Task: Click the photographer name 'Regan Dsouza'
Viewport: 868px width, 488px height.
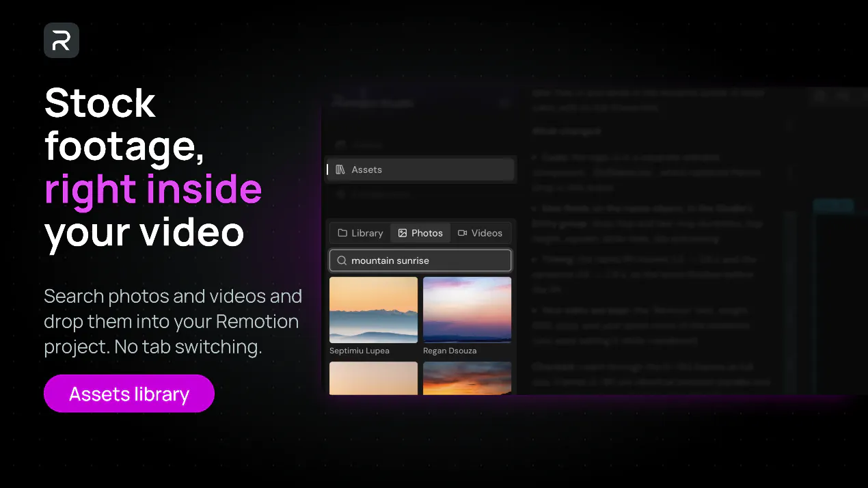Action: coord(450,351)
